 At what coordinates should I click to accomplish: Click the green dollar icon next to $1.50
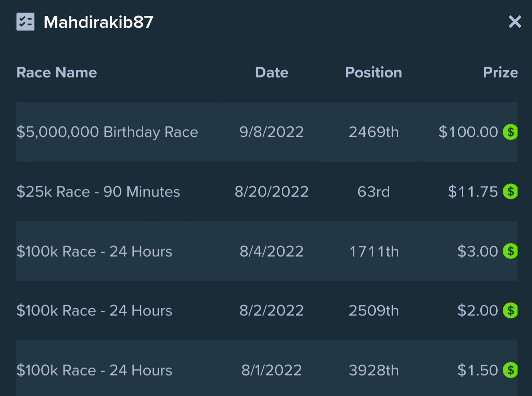pyautogui.click(x=510, y=370)
